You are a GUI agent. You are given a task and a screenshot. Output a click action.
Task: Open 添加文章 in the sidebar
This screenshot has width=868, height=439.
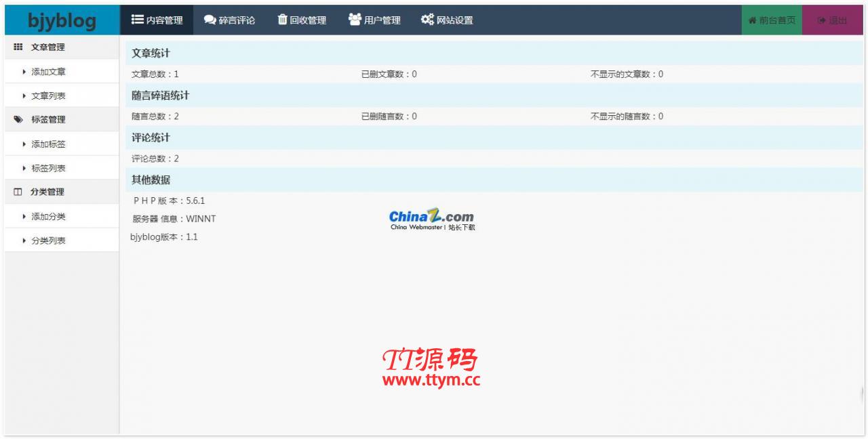pos(62,71)
